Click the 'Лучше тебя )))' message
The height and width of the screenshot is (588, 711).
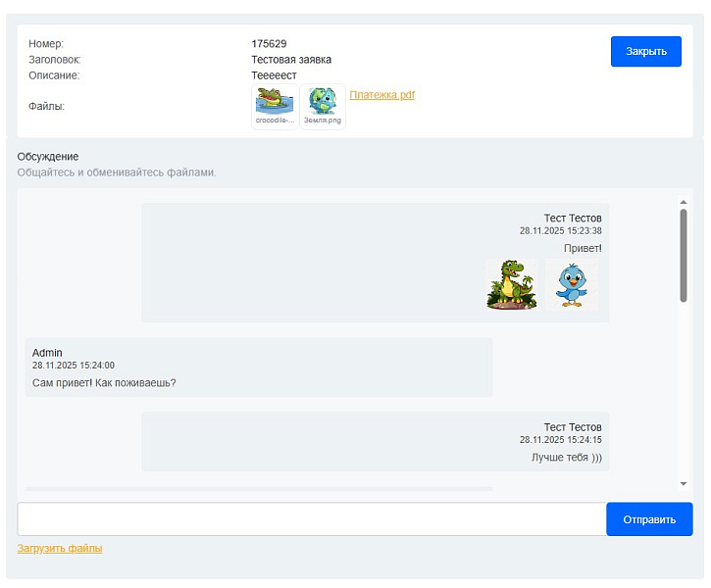[566, 457]
